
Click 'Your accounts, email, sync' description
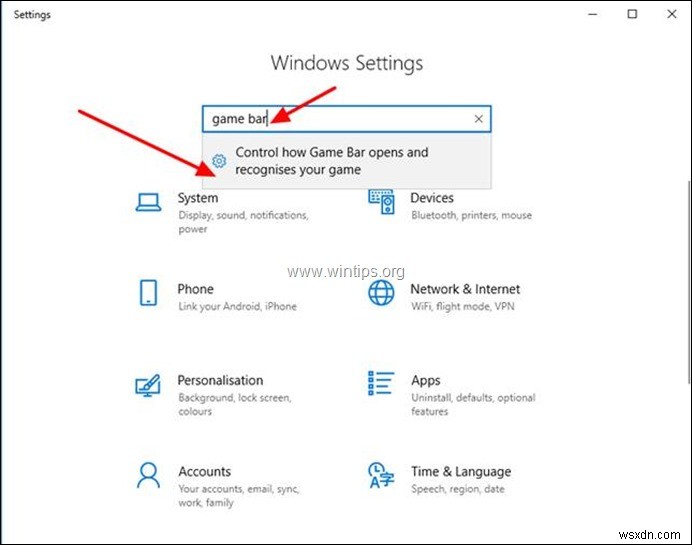pyautogui.click(x=239, y=496)
